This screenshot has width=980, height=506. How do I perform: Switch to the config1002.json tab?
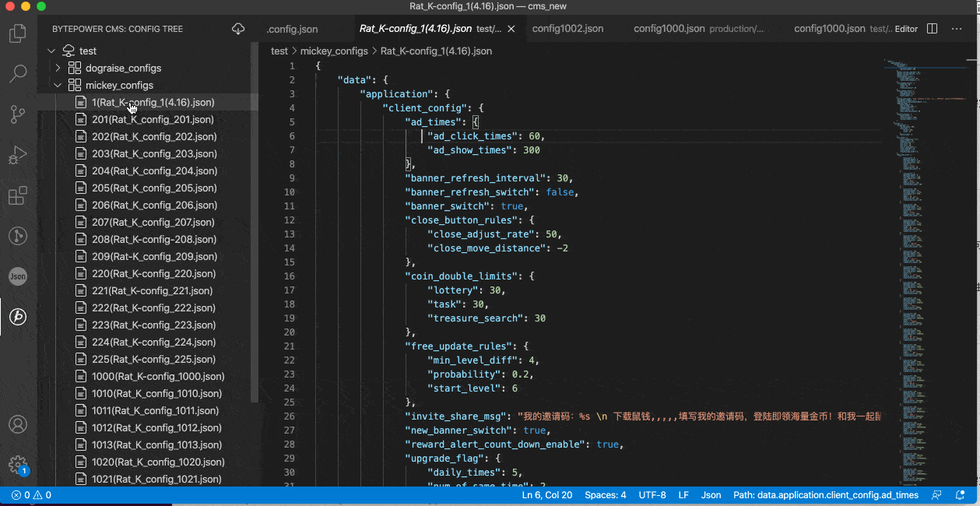(567, 29)
